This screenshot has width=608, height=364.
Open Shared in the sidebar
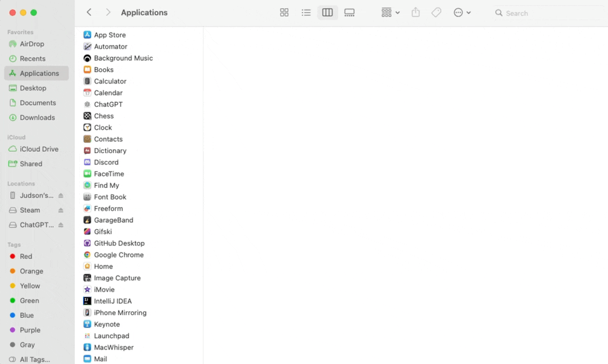coord(37,163)
